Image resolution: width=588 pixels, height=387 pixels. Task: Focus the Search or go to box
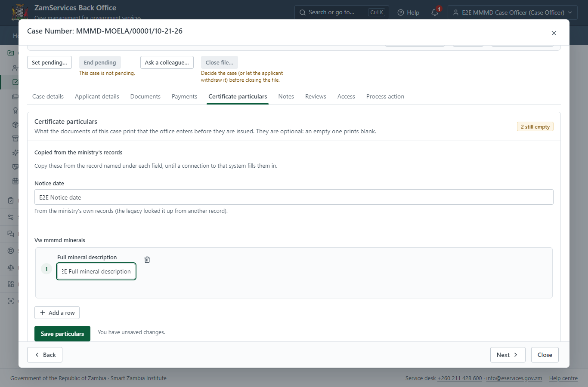[x=342, y=12]
